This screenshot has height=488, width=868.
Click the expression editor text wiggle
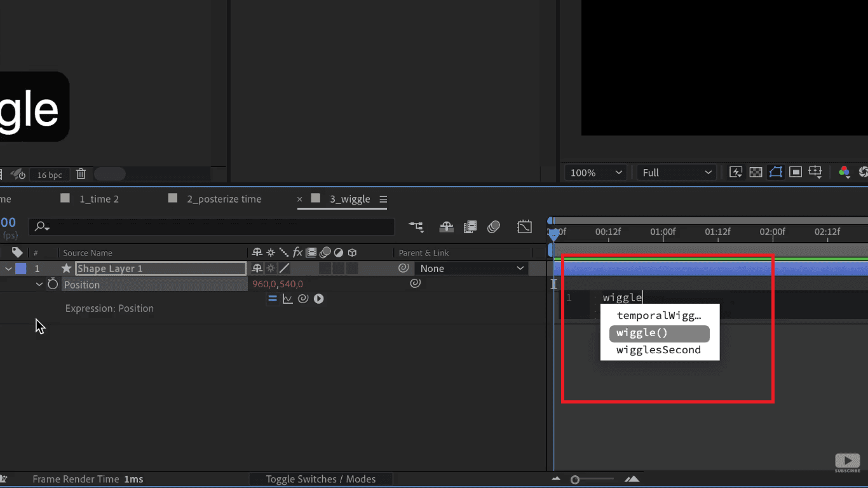(622, 297)
